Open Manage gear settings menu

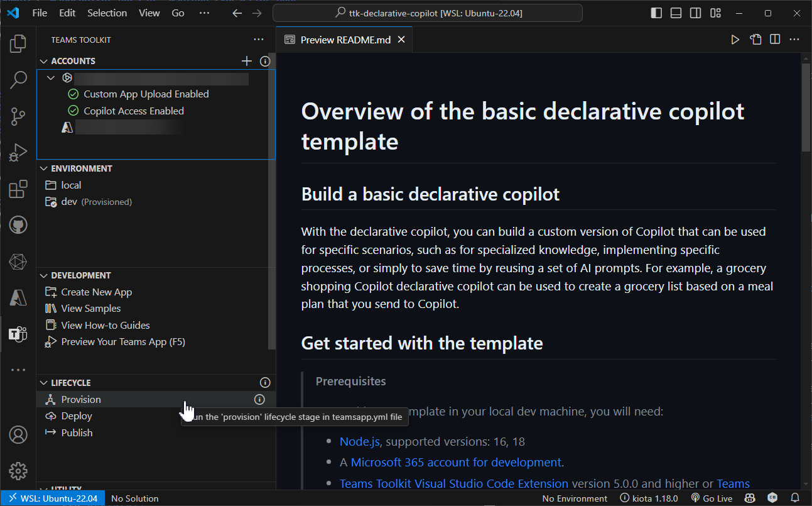click(18, 470)
